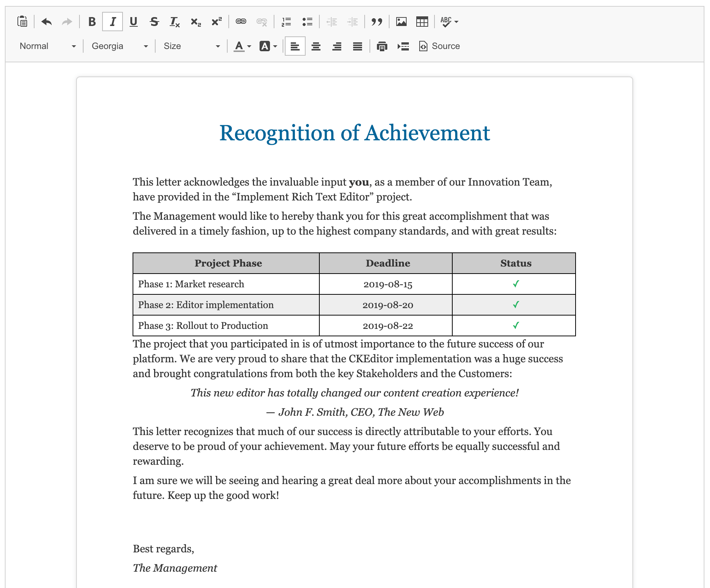Turn off Italic formatting
The height and width of the screenshot is (588, 710).
(x=113, y=22)
